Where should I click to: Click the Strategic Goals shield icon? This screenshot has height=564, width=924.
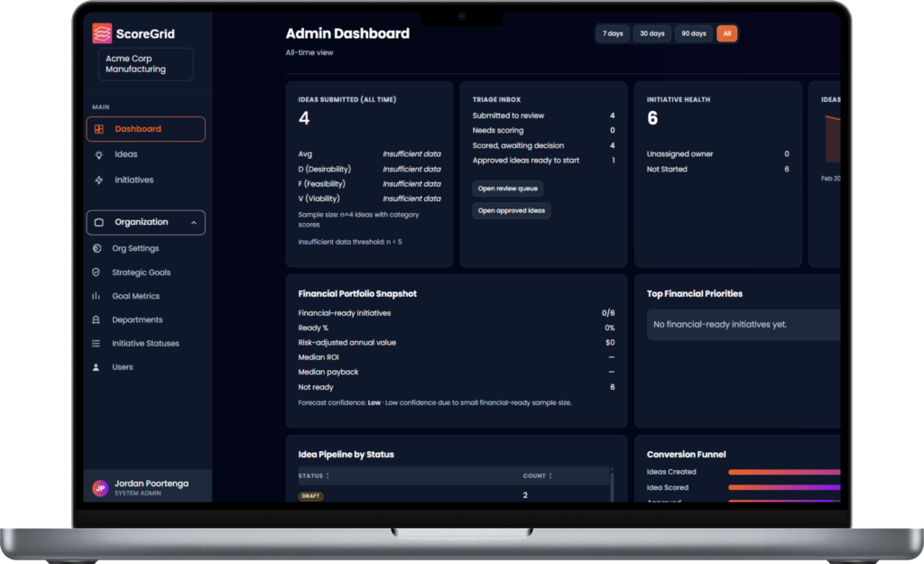[97, 272]
